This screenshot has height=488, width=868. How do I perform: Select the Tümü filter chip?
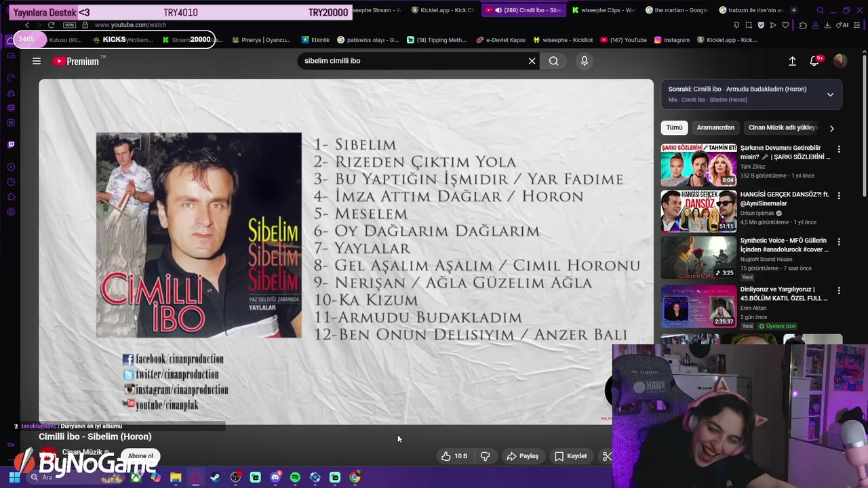[x=674, y=127]
